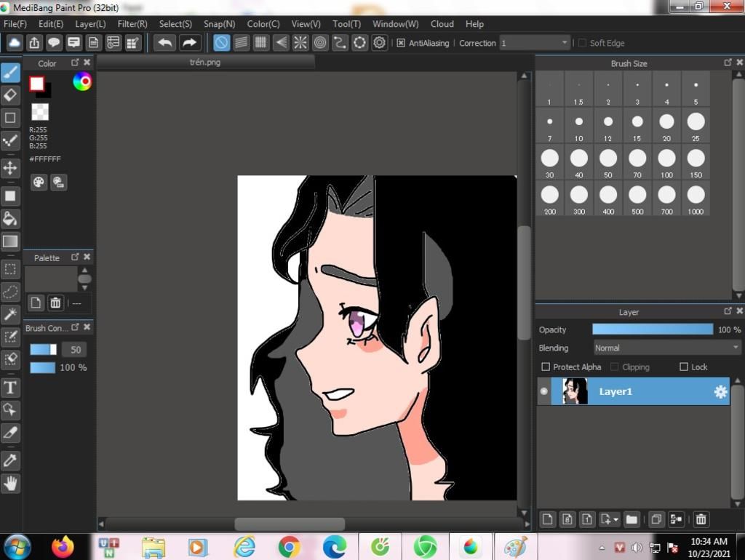Image resolution: width=745 pixels, height=560 pixels.
Task: Click the Windows Start button
Action: coord(17,547)
